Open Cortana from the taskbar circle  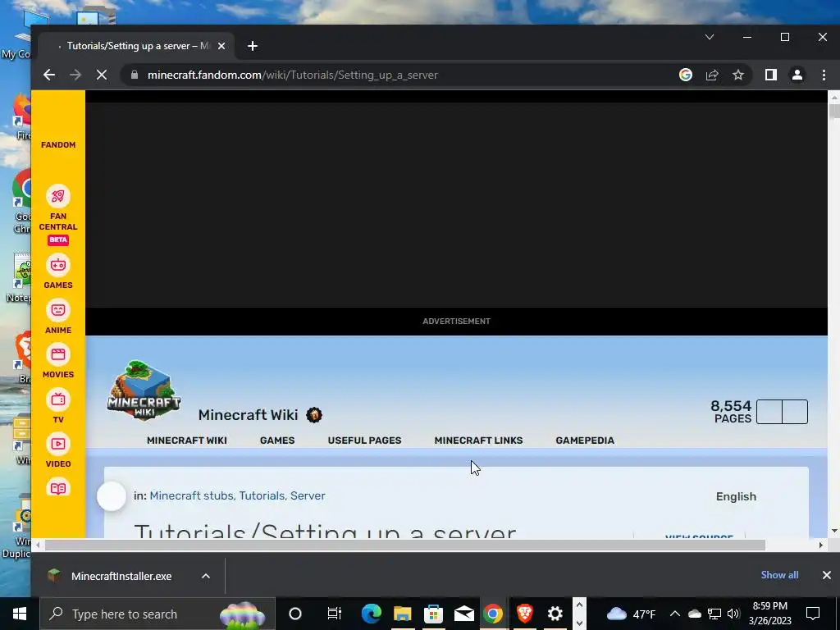point(295,614)
